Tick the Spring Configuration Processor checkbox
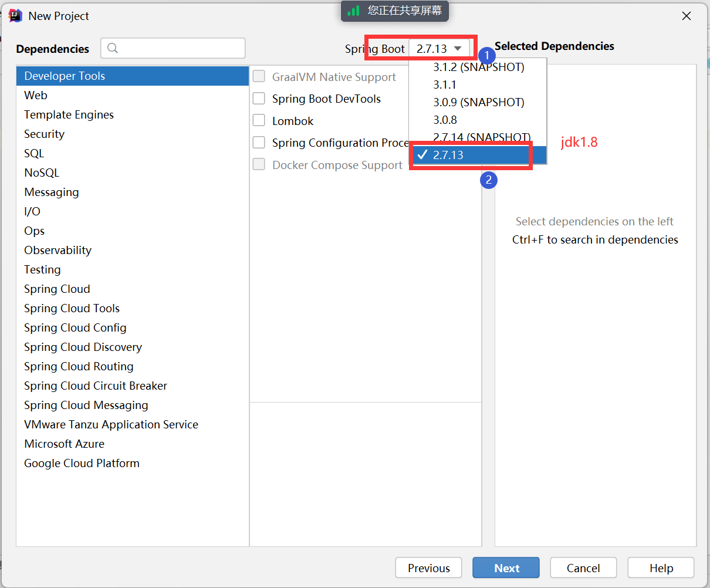The height and width of the screenshot is (588, 710). 259,142
